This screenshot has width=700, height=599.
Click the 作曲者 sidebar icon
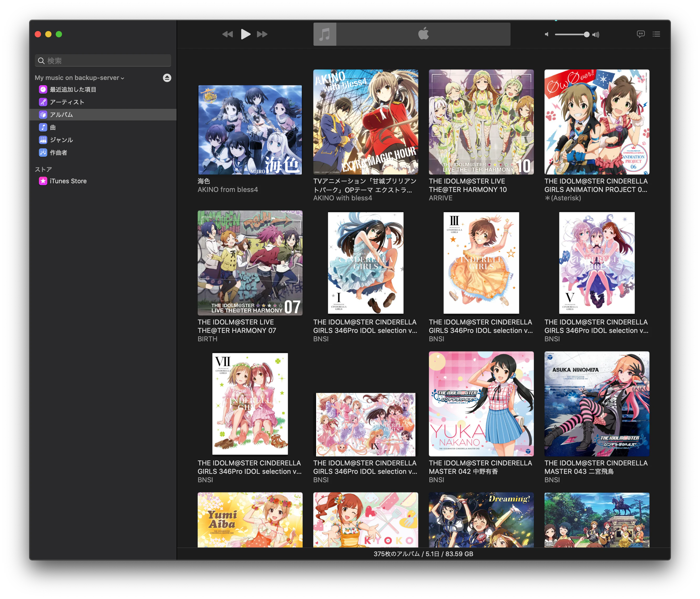coord(43,153)
